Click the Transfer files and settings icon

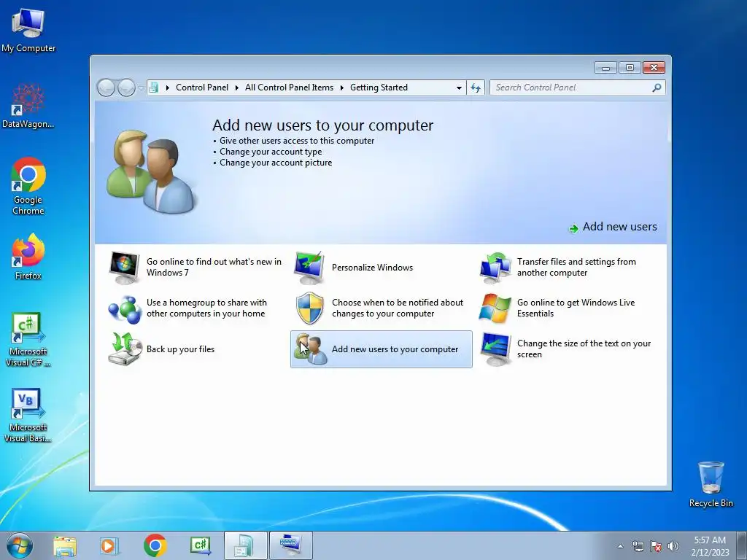pyautogui.click(x=495, y=267)
